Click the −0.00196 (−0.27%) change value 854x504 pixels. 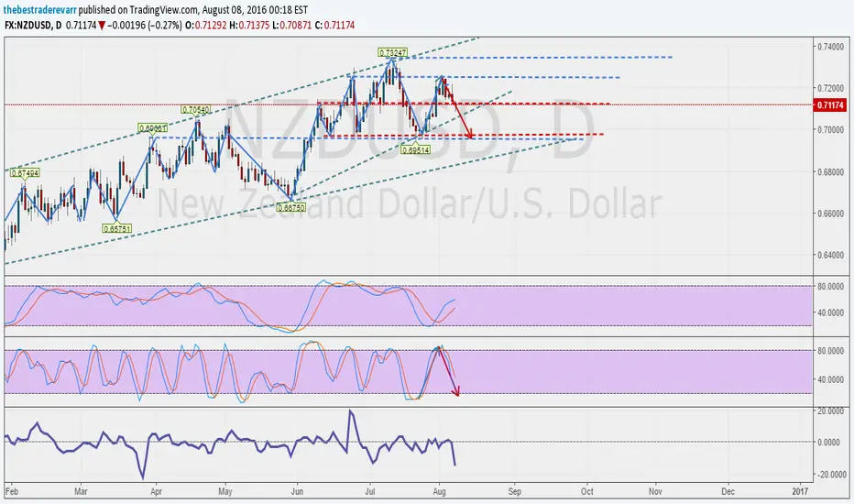(x=145, y=25)
